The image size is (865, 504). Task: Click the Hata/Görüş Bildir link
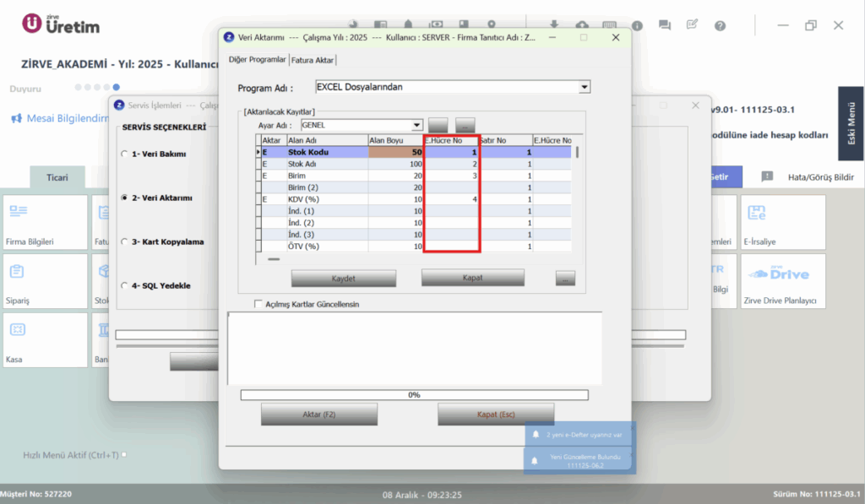coord(820,177)
